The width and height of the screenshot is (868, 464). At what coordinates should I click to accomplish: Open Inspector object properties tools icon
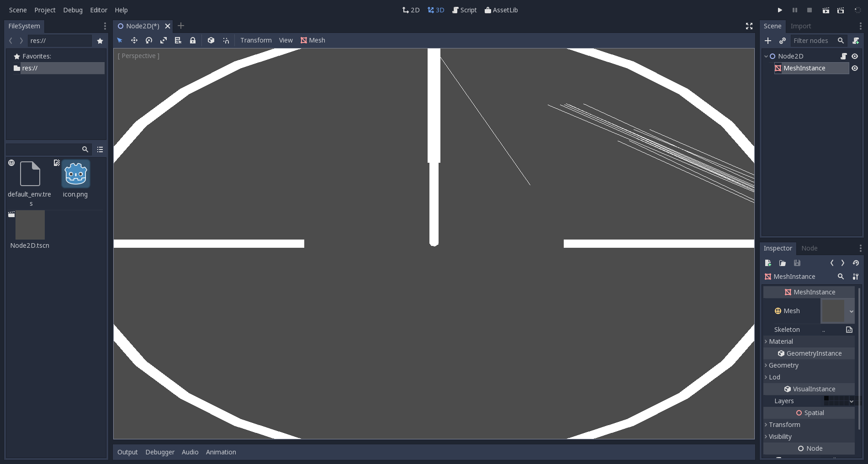856,277
